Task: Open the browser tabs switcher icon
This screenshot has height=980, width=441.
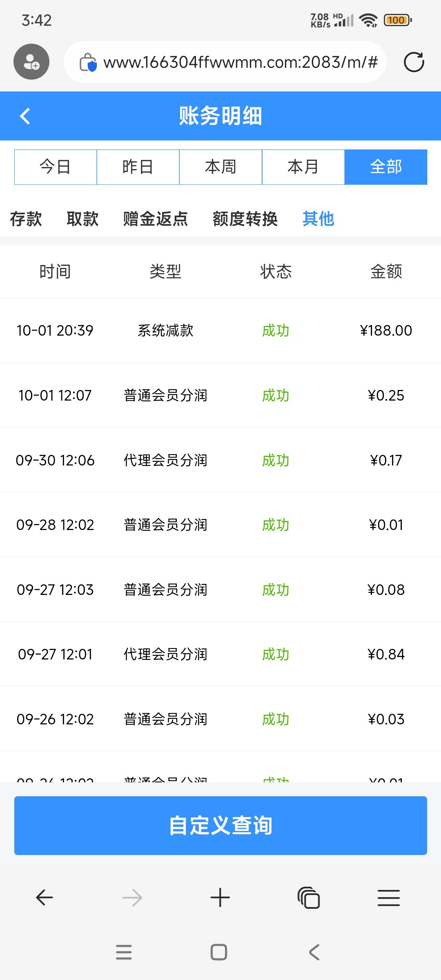Action: pos(309,898)
